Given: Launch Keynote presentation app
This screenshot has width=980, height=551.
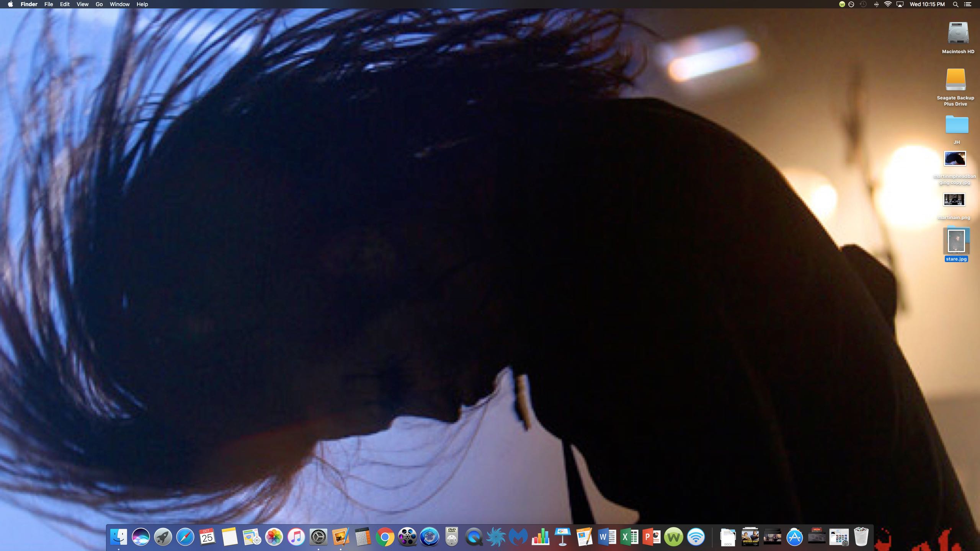Looking at the screenshot, I should coord(563,537).
